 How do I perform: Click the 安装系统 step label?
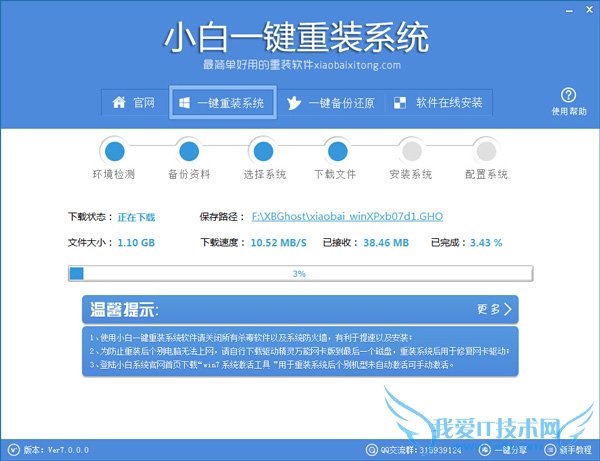(411, 174)
